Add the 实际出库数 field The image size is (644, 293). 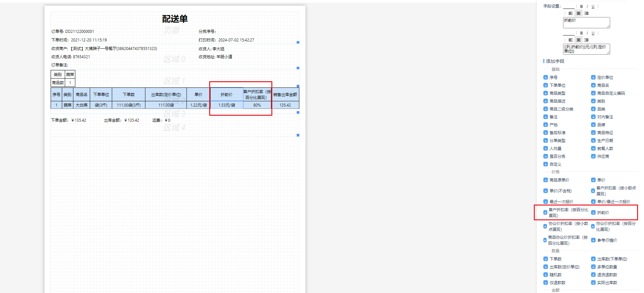(x=593, y=283)
